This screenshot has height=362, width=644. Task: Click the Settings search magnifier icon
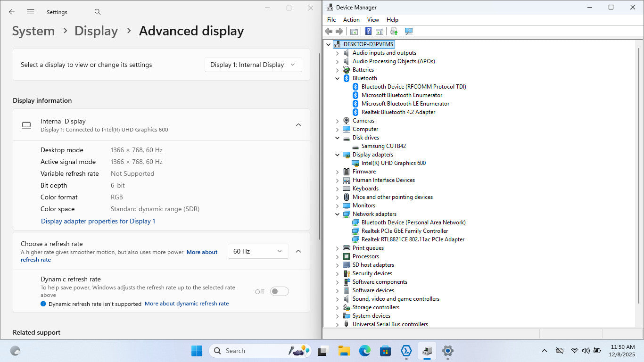pos(98,12)
